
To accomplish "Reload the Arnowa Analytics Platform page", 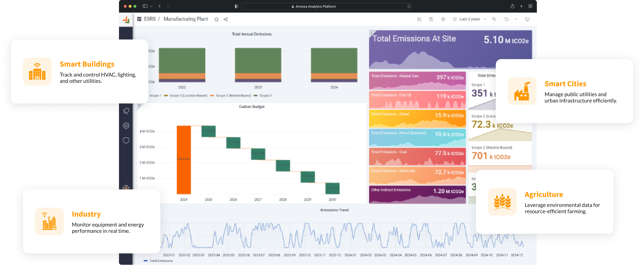I will [409, 7].
